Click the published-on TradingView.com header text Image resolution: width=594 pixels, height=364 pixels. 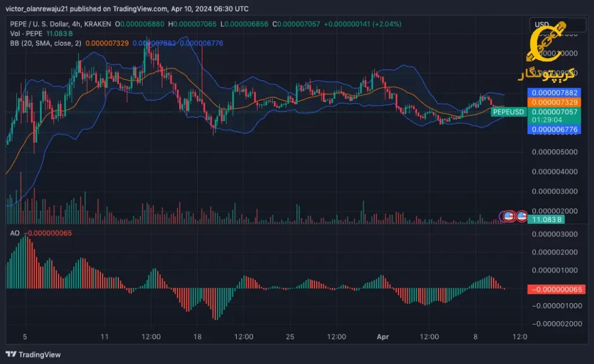[x=127, y=9]
